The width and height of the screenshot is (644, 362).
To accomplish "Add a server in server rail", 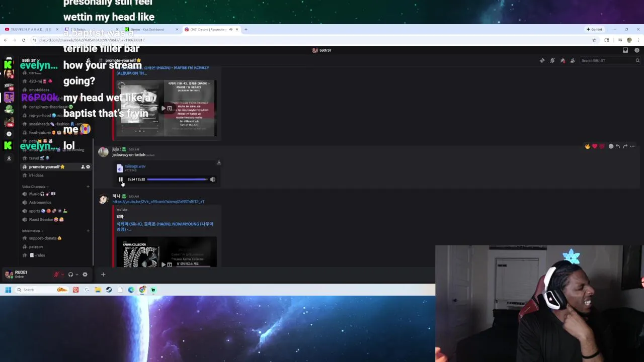I will [9, 134].
